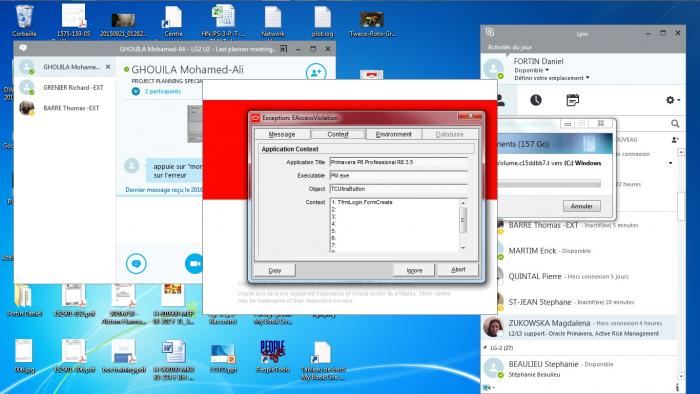Click the Ignore button
This screenshot has width=700, height=394.
pyautogui.click(x=414, y=270)
